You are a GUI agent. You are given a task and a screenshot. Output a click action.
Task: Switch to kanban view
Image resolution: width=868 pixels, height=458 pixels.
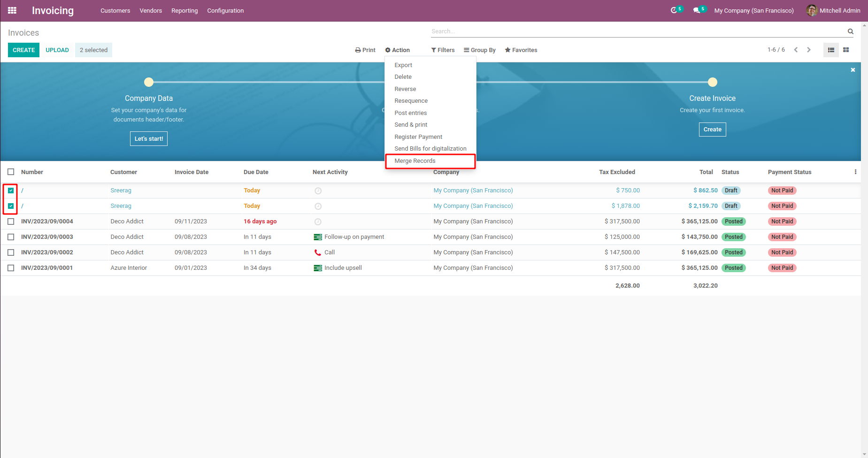(x=846, y=50)
